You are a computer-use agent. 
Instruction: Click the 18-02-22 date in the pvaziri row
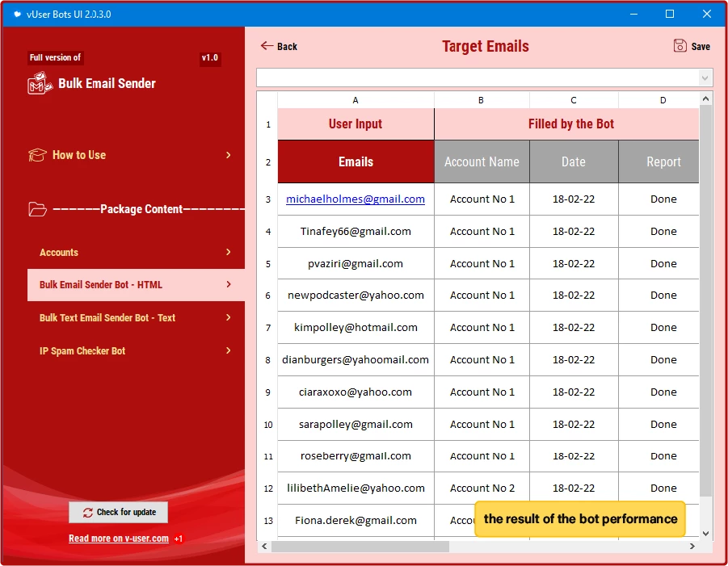pyautogui.click(x=574, y=263)
